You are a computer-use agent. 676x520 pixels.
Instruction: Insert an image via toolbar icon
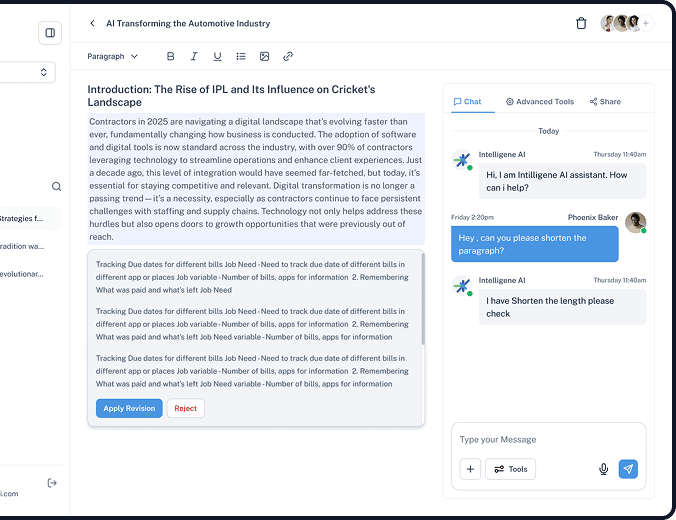point(264,57)
